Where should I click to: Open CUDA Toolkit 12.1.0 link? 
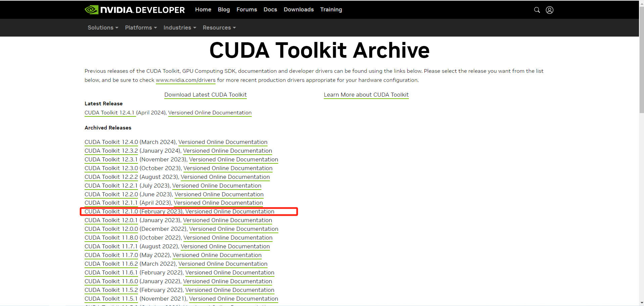pyautogui.click(x=111, y=212)
